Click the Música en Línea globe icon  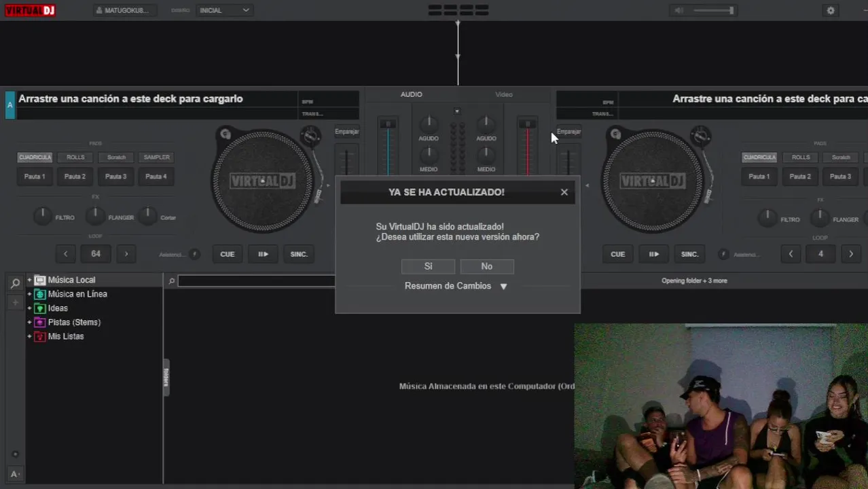[x=40, y=294]
